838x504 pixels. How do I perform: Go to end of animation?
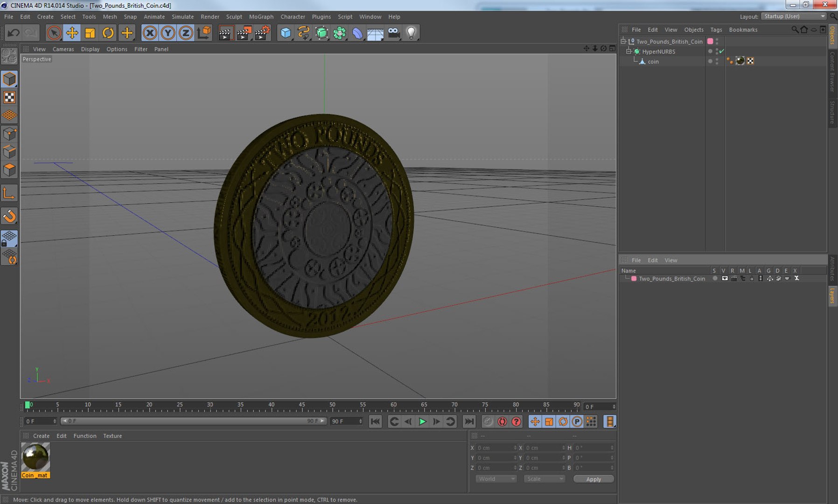(x=469, y=421)
